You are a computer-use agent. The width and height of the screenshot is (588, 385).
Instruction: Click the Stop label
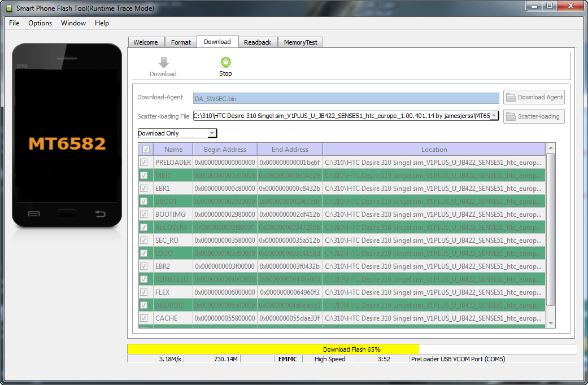click(x=225, y=73)
